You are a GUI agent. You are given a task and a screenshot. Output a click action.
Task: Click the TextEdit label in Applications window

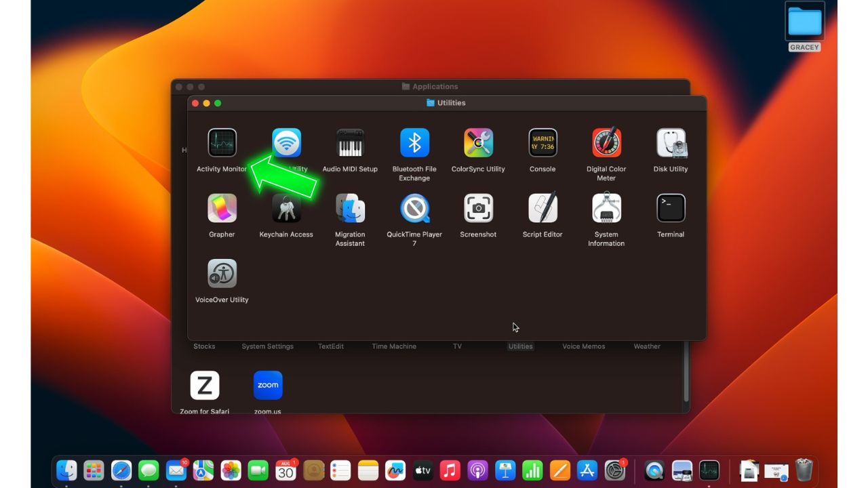[x=331, y=346]
